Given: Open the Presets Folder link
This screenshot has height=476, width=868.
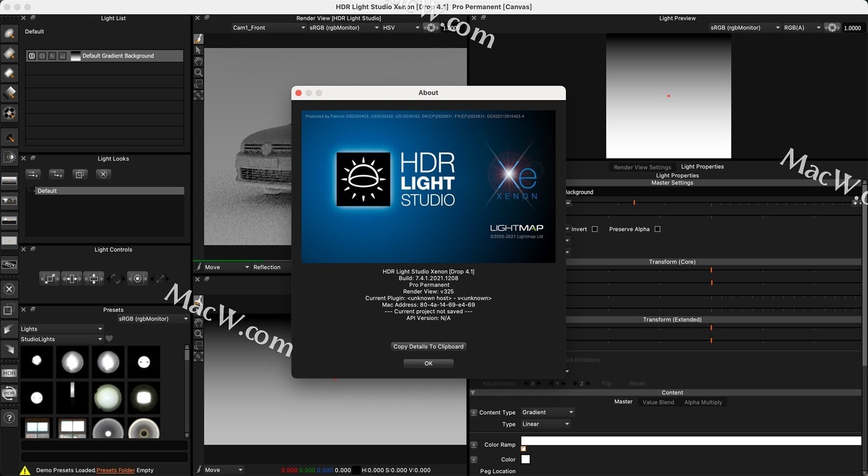Looking at the screenshot, I should 115,470.
